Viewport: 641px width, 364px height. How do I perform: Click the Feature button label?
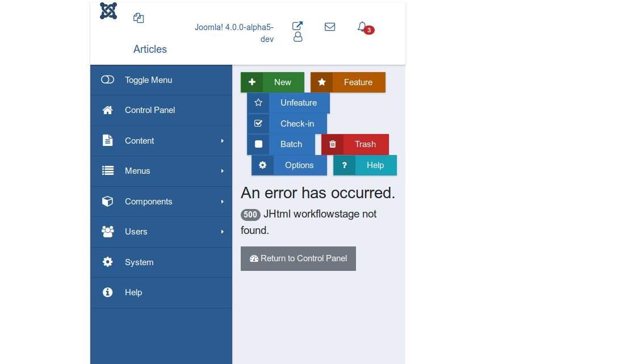(x=358, y=82)
